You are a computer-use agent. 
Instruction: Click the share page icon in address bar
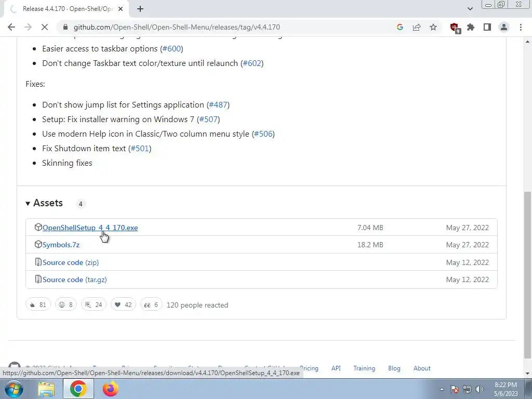pyautogui.click(x=417, y=27)
